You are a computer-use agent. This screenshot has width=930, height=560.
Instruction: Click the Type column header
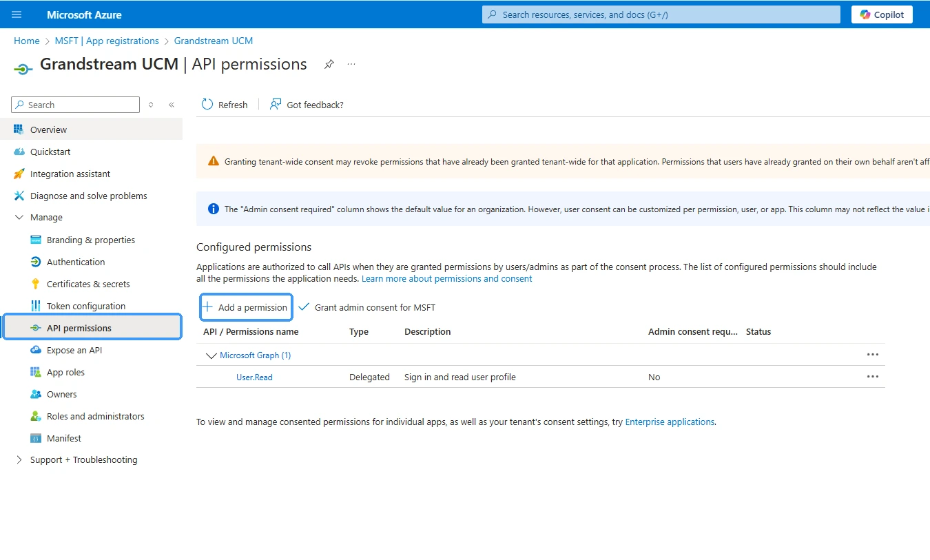click(x=359, y=331)
